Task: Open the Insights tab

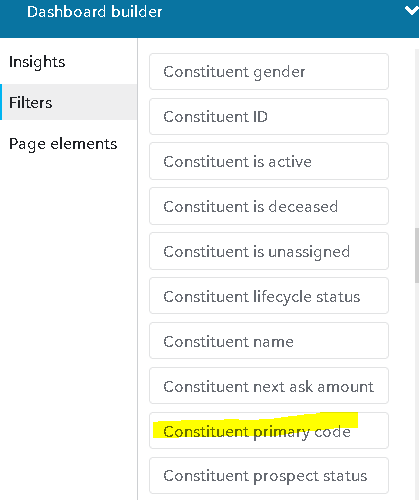Action: (x=37, y=62)
